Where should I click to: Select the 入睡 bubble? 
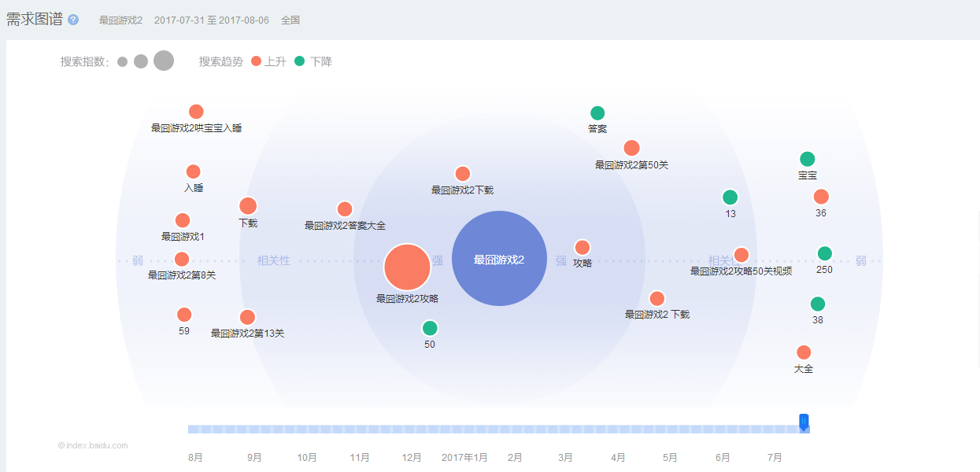click(x=194, y=171)
